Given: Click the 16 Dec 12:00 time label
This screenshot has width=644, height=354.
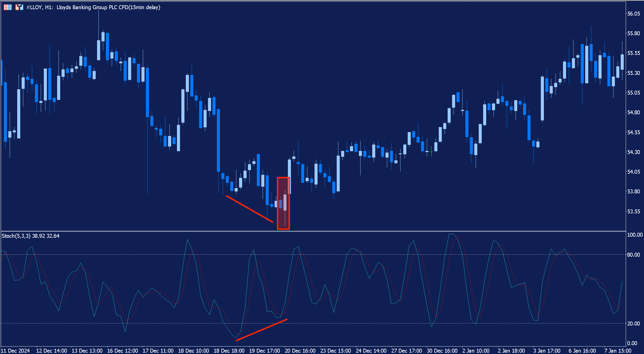Looking at the screenshot, I should tap(123, 351).
